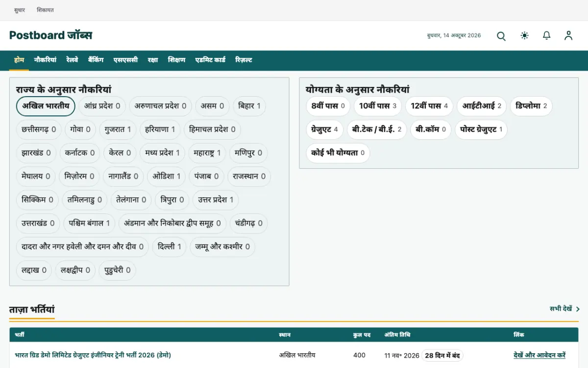
Task: Filter by चंडीगढ़ chip
Action: (x=248, y=223)
